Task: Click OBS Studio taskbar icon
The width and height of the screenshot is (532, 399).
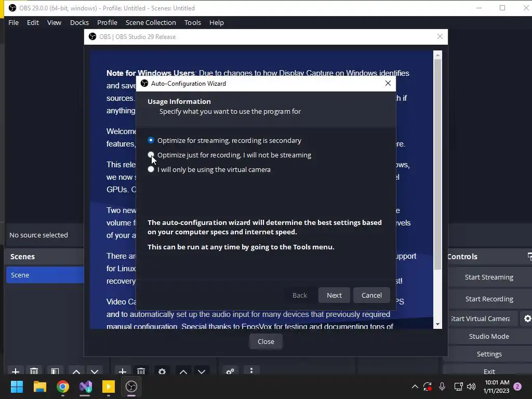Action: (x=131, y=387)
